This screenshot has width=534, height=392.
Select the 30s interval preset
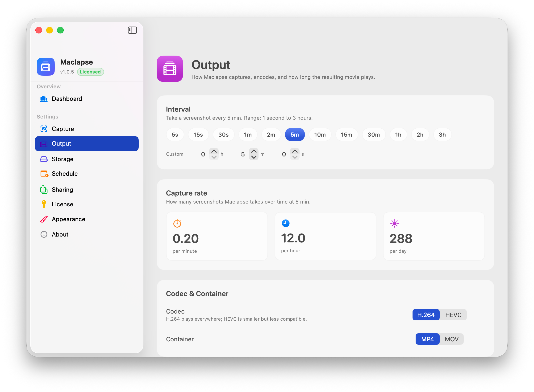click(x=223, y=135)
